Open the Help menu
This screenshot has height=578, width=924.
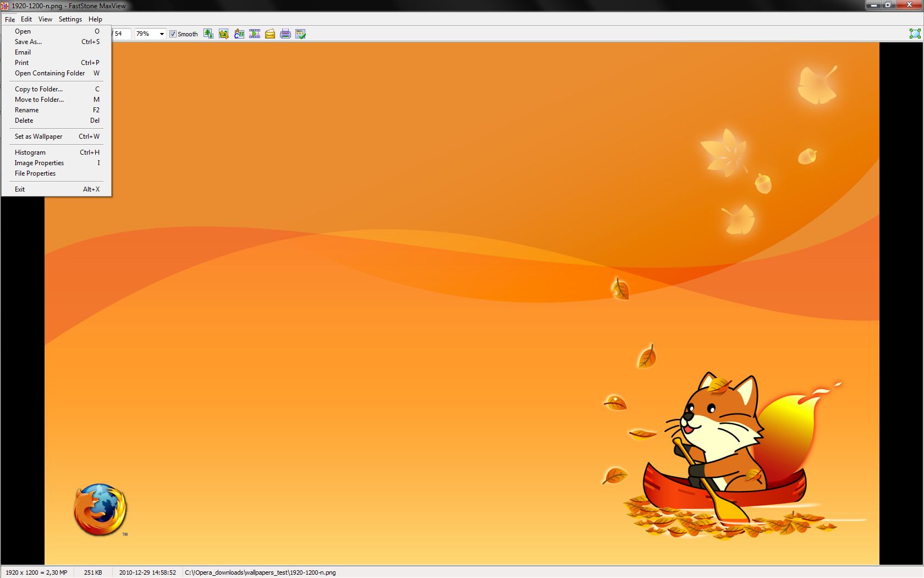coord(95,19)
